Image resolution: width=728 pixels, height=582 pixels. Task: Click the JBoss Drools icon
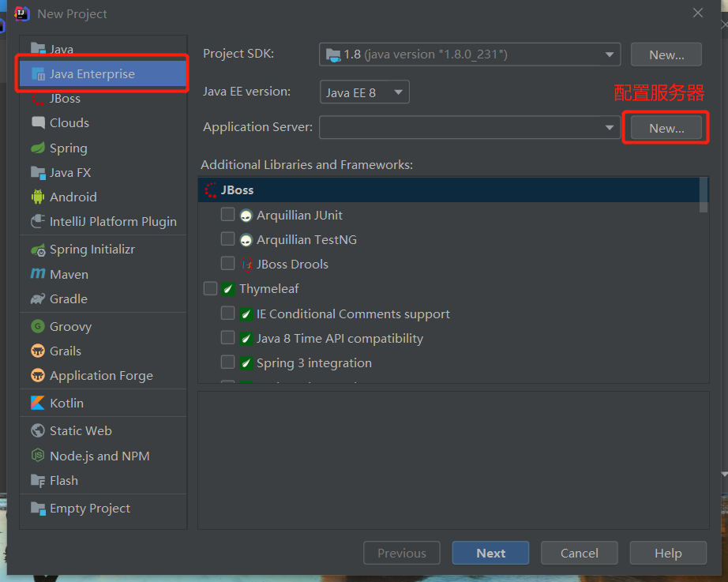pos(246,265)
